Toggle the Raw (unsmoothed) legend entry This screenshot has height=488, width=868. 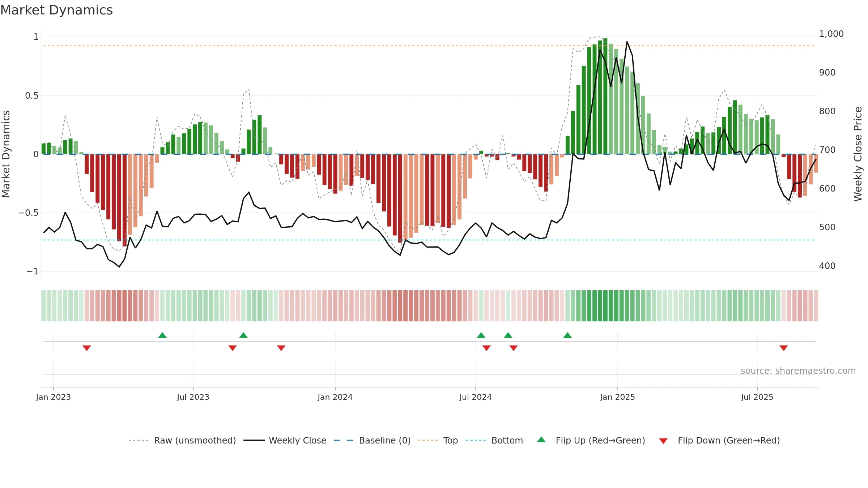click(x=182, y=440)
